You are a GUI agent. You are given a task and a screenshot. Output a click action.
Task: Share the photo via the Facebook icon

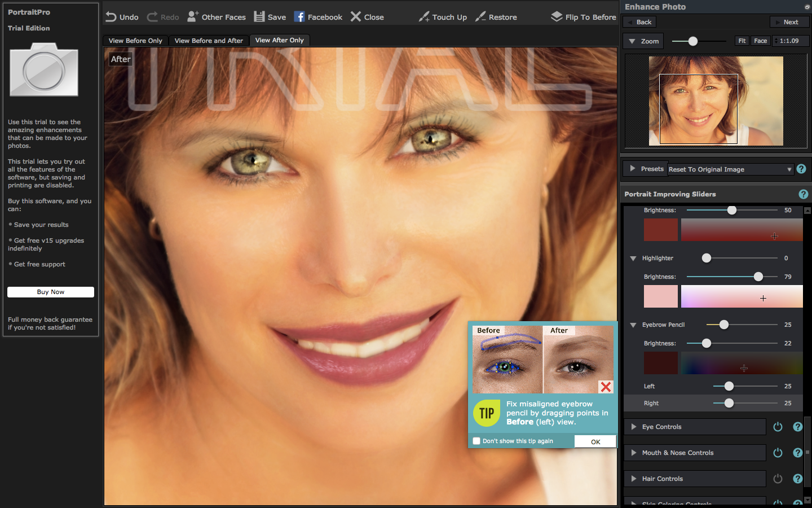pos(299,17)
